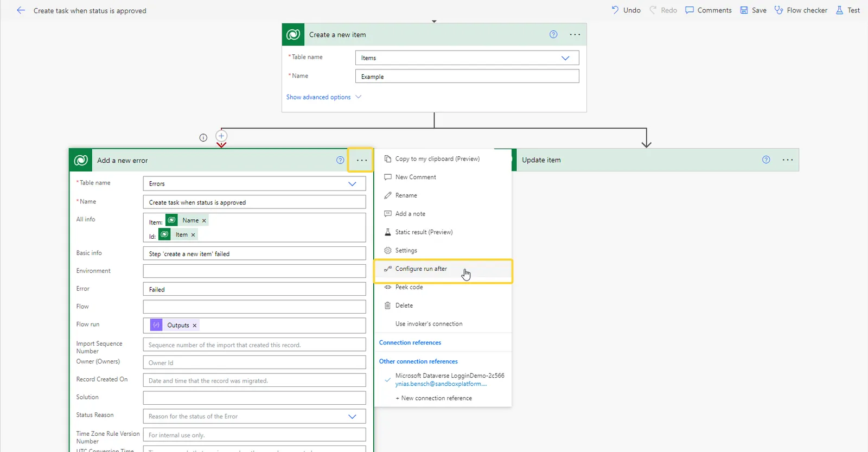Remove the Name token in All info
Screen dimensions: 868x452
[204, 221]
